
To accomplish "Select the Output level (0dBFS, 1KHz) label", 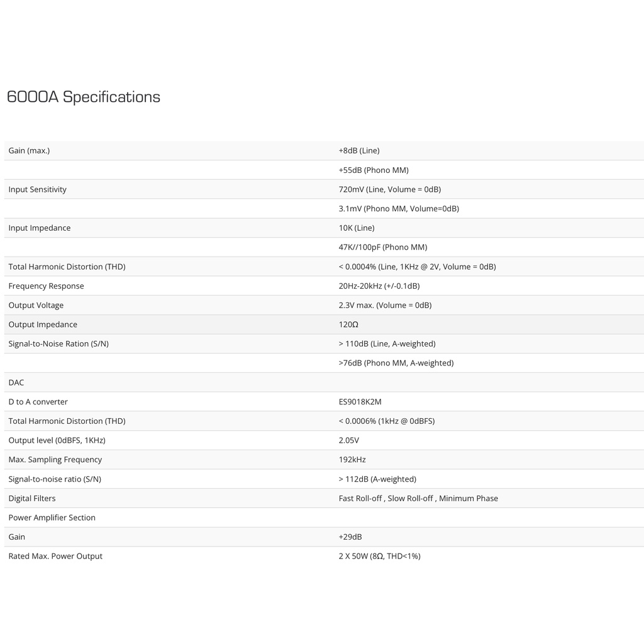I will 57,440.
